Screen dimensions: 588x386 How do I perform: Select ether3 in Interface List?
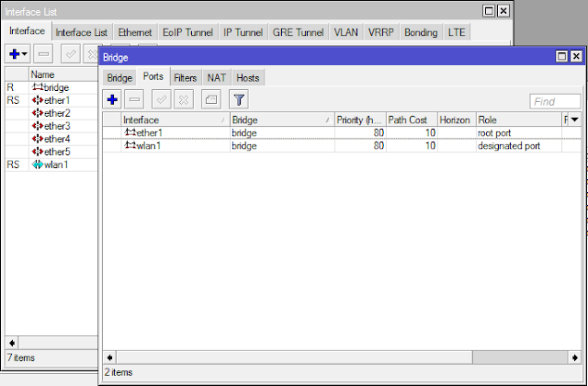pos(51,126)
